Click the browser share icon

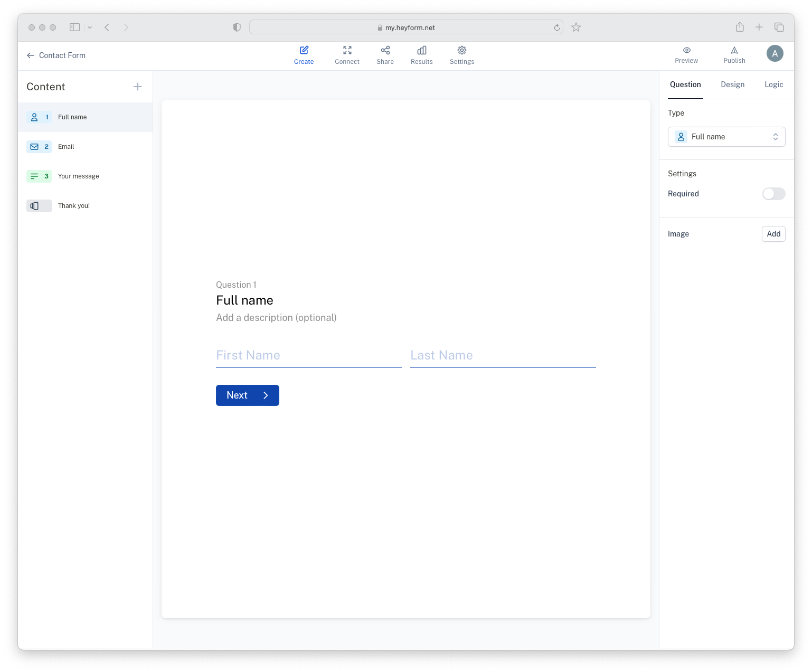click(740, 27)
